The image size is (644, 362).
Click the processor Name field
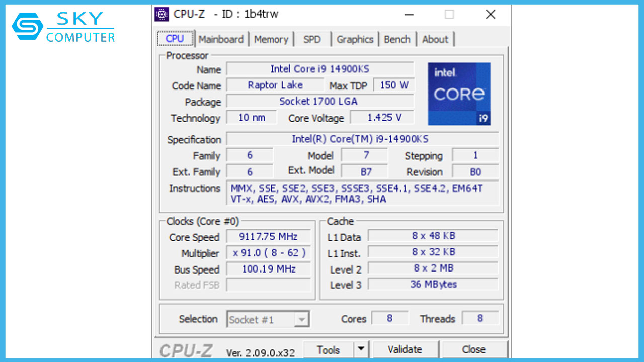[x=319, y=69]
